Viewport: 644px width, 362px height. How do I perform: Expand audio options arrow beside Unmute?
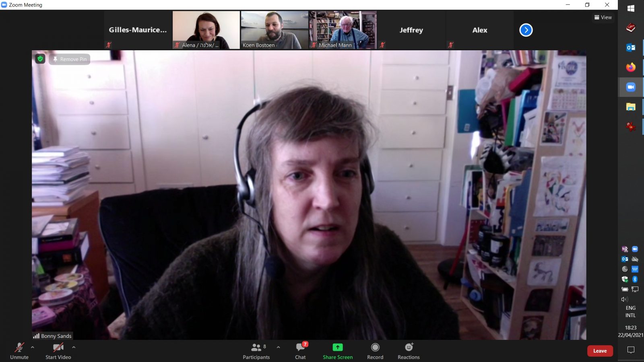tap(33, 347)
